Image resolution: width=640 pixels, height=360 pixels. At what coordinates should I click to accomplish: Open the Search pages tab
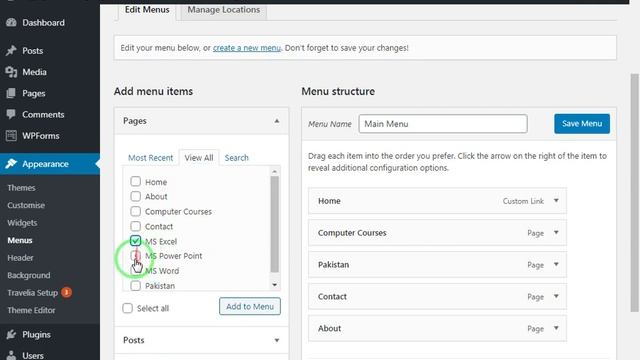coord(236,158)
